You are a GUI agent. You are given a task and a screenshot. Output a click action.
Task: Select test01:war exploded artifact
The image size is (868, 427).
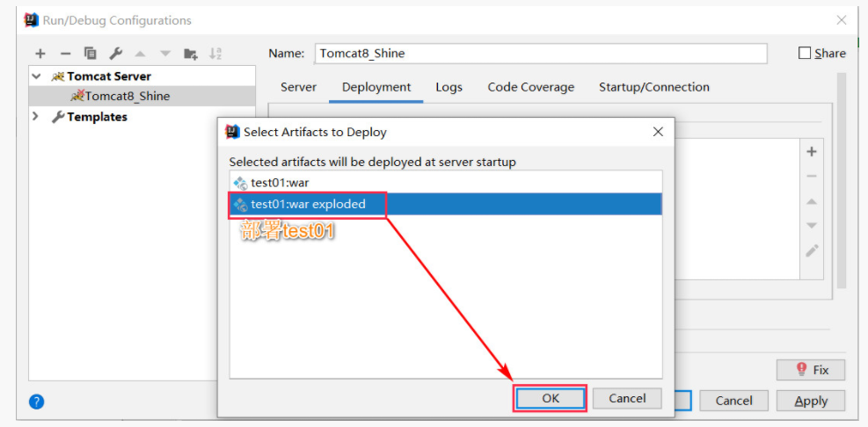click(446, 204)
